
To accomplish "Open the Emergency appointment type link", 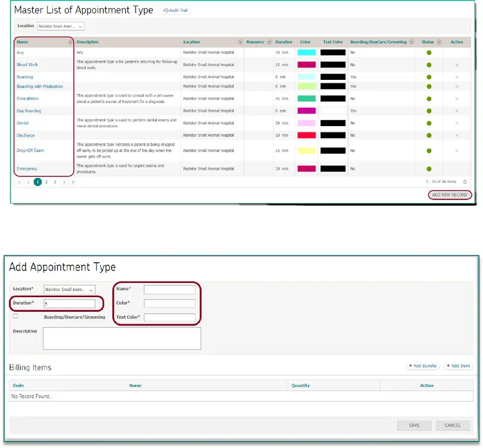I will 27,169.
